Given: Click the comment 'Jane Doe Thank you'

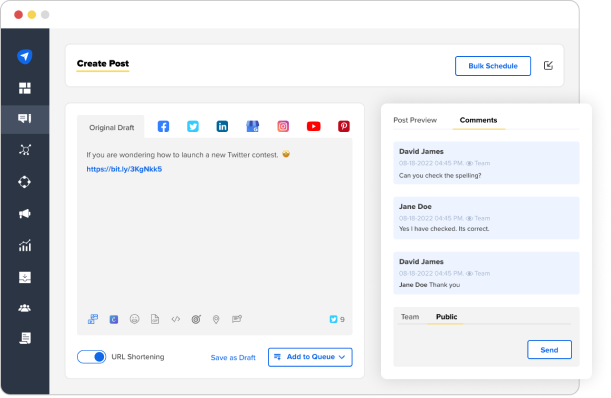Looking at the screenshot, I should tap(429, 285).
